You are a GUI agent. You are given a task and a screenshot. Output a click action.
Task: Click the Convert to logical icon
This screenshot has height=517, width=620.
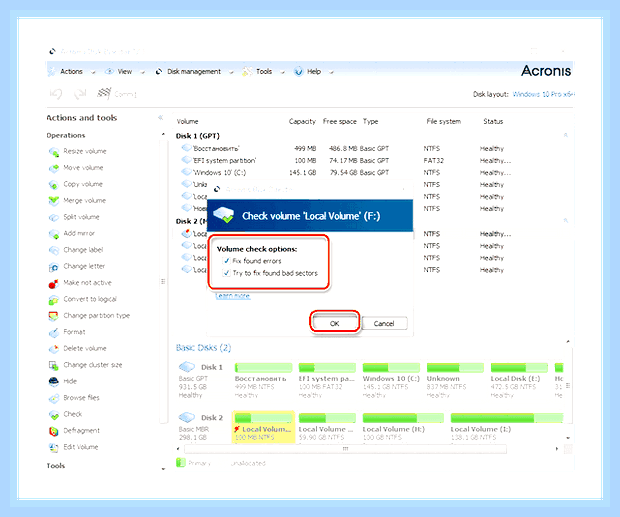pos(54,300)
